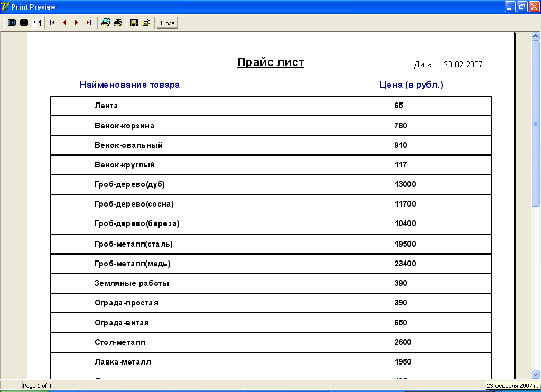This screenshot has height=392, width=541.
Task: Click the price 390 for Ограда-простая
Action: coord(400,303)
